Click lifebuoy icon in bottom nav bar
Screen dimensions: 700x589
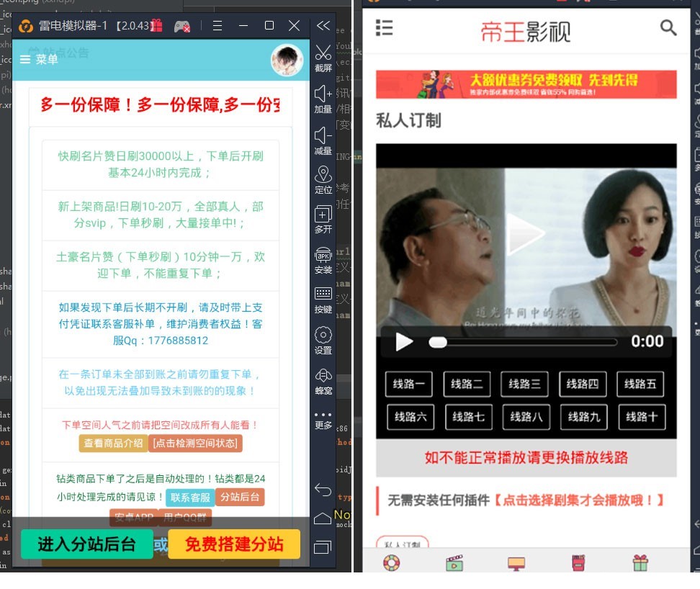tap(392, 562)
